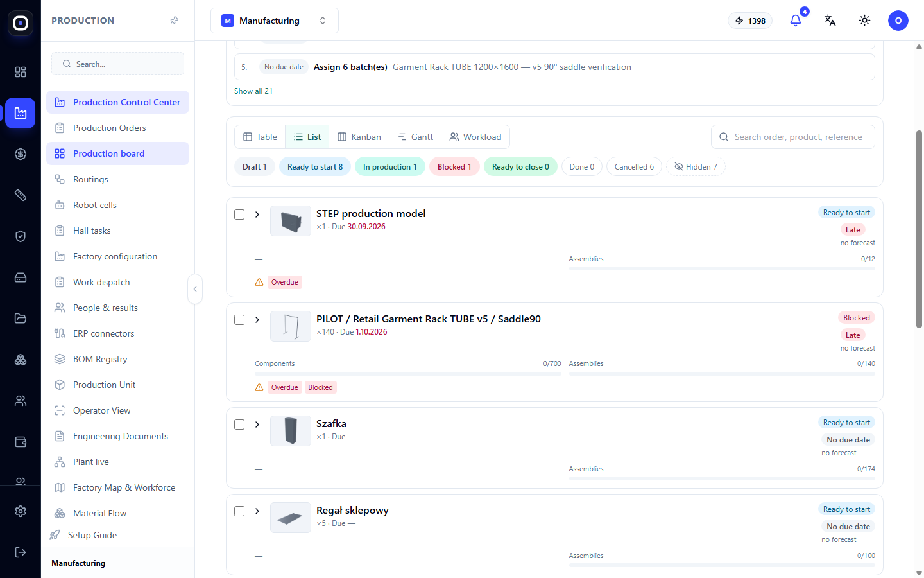Screen dimensions: 924x578
Task: Toggle the Blocked 1 status filter
Action: point(454,167)
